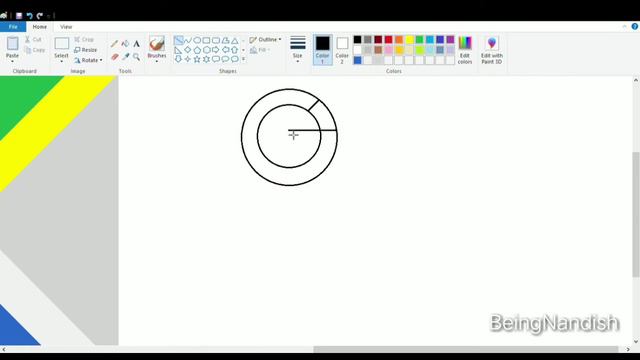Choose the Oval shape
Viewport: 640px width, 360px height.
coord(197,40)
